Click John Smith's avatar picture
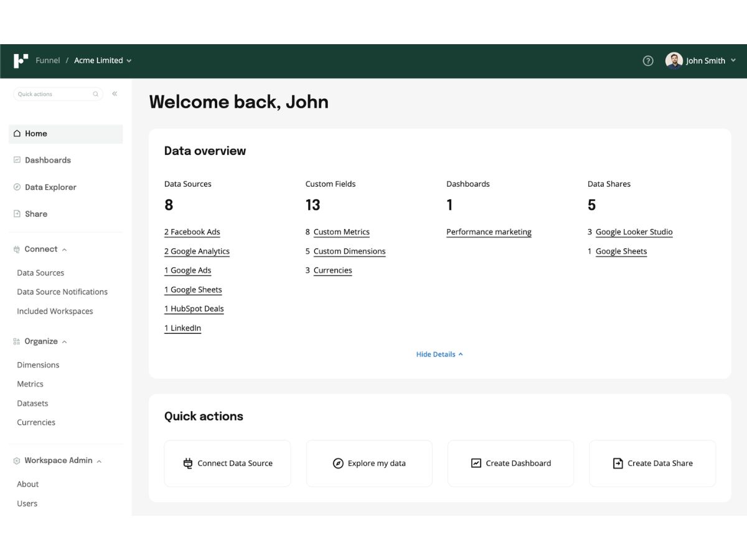The width and height of the screenshot is (747, 560). [x=674, y=60]
